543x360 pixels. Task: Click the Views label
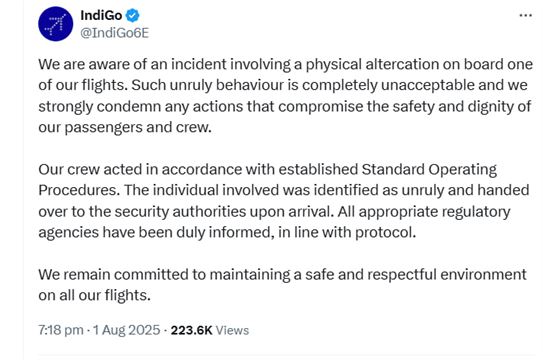point(232,330)
